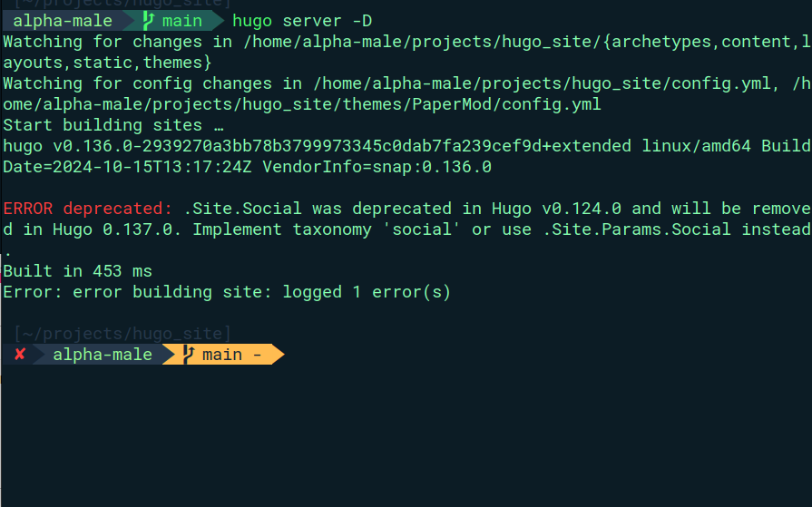Click the green git branch icon
Viewport: 812px width, 507px height.
[x=147, y=21]
